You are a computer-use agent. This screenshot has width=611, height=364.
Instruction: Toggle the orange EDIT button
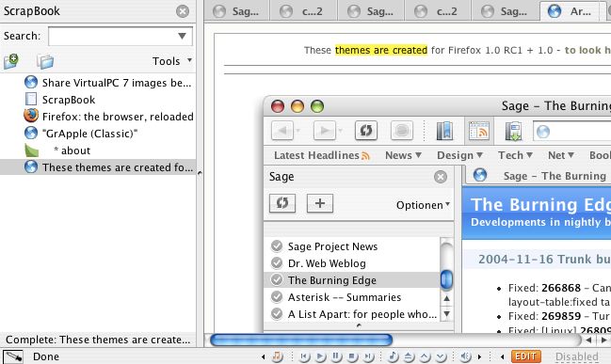coord(525,356)
